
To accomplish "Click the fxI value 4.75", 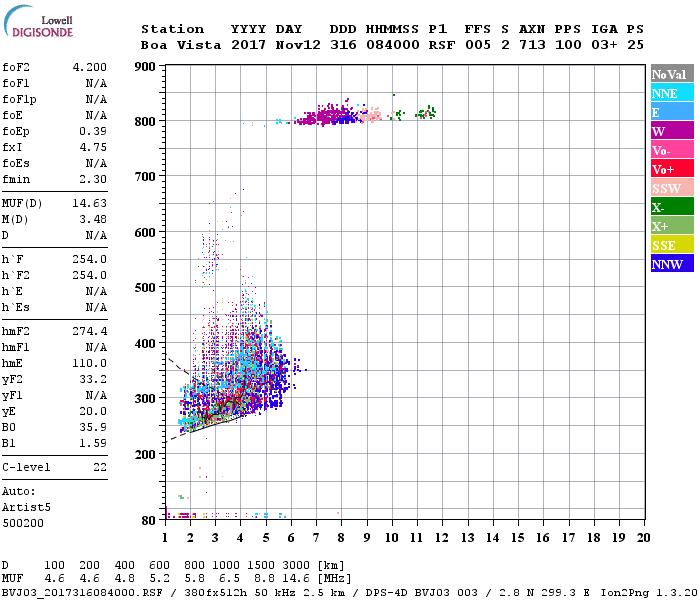I will pos(93,147).
